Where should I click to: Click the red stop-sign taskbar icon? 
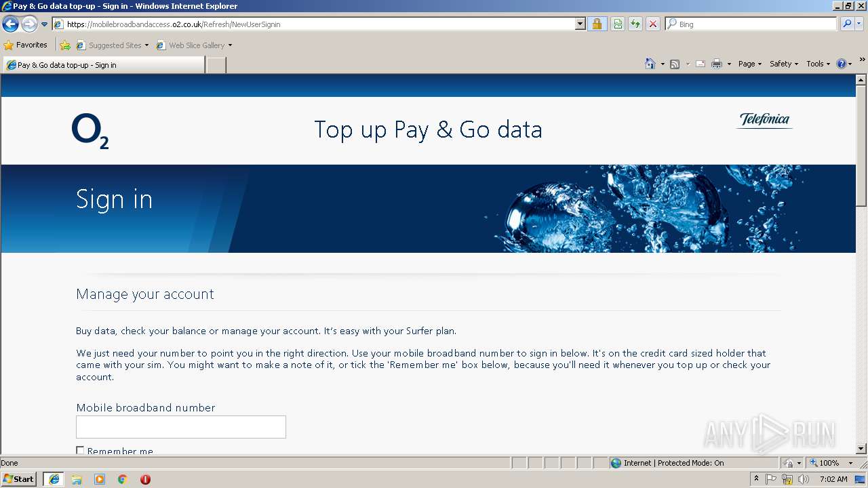tap(145, 479)
